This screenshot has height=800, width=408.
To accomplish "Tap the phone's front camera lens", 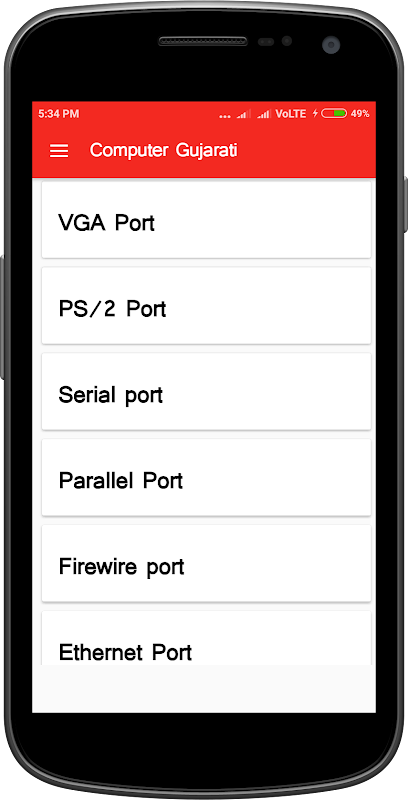I will (331, 44).
